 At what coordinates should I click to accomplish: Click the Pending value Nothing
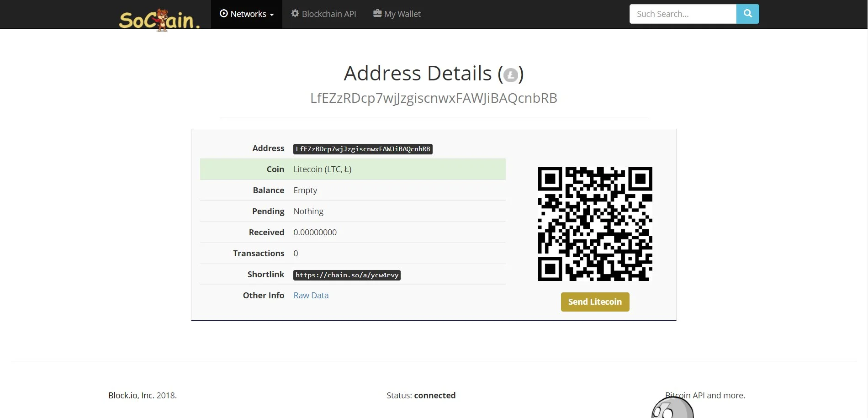point(308,212)
